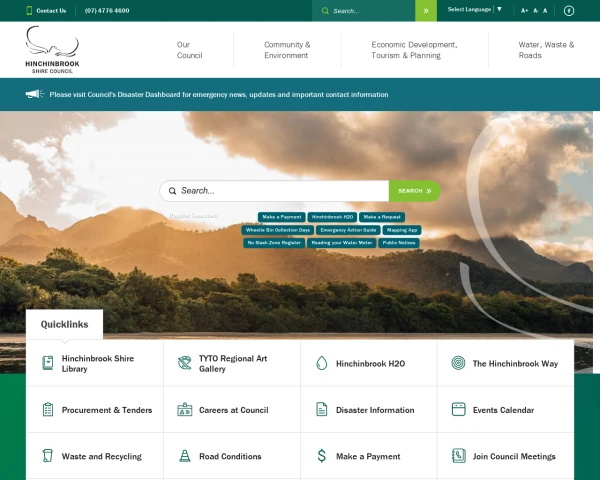The width and height of the screenshot is (600, 480).
Task: Open Community & Environment menu
Action: pos(287,50)
